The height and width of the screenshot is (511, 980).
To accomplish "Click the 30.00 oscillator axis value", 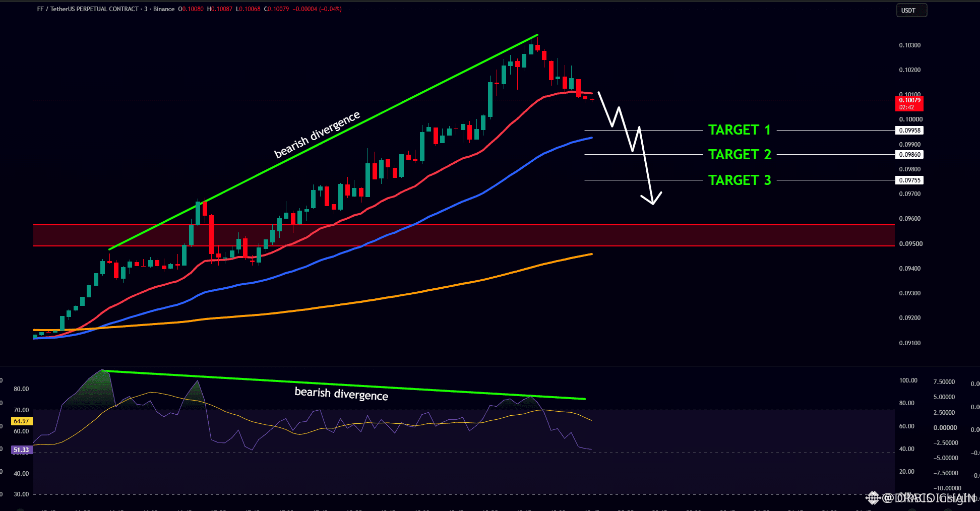I will pos(21,494).
